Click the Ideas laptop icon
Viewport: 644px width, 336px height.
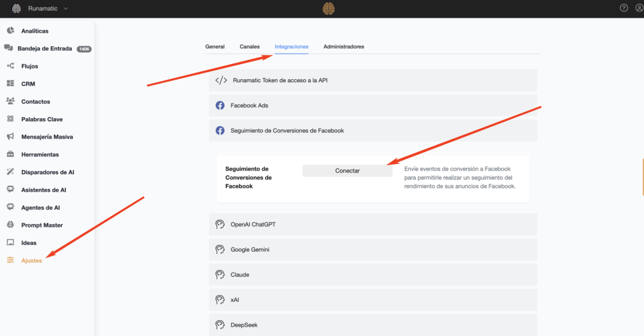point(10,242)
